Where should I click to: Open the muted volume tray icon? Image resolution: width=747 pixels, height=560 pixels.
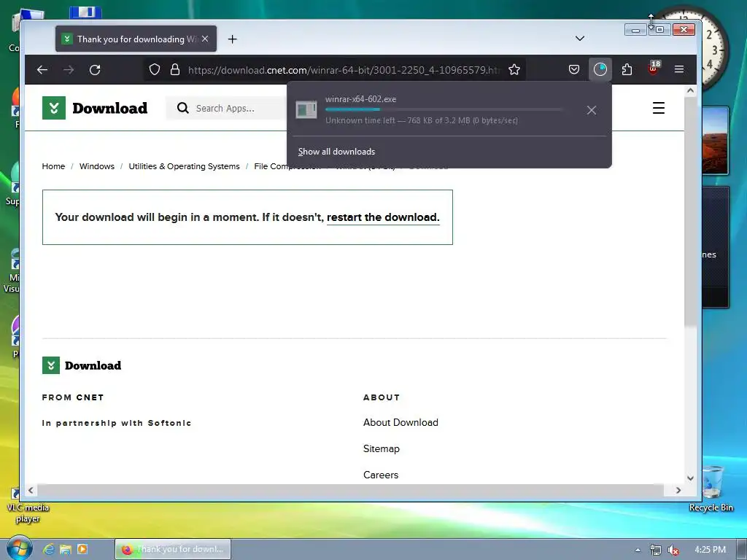673,550
